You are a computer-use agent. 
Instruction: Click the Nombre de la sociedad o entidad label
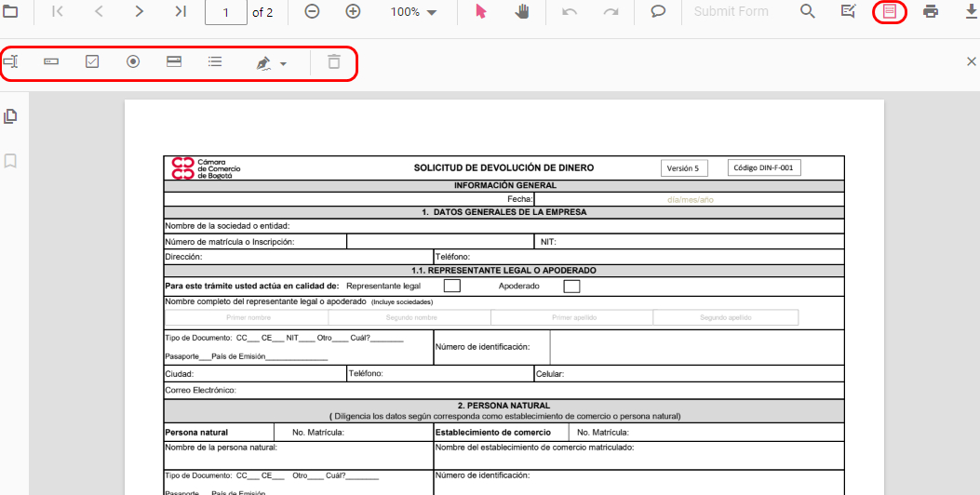click(227, 225)
